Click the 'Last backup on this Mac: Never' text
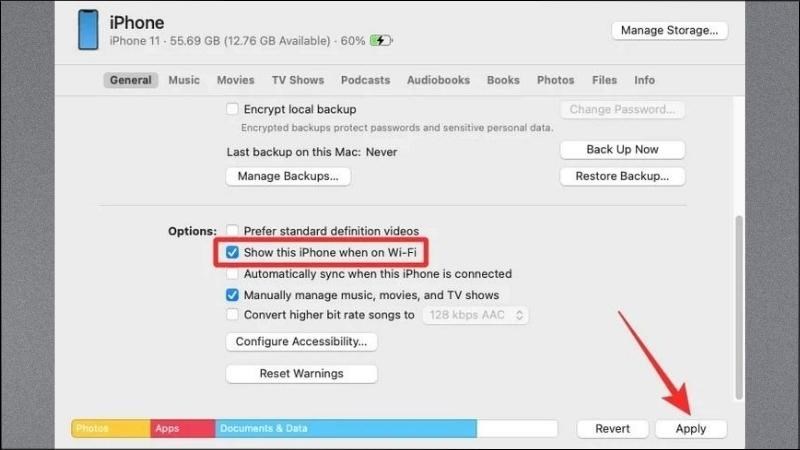Image resolution: width=800 pixels, height=450 pixels. (312, 152)
